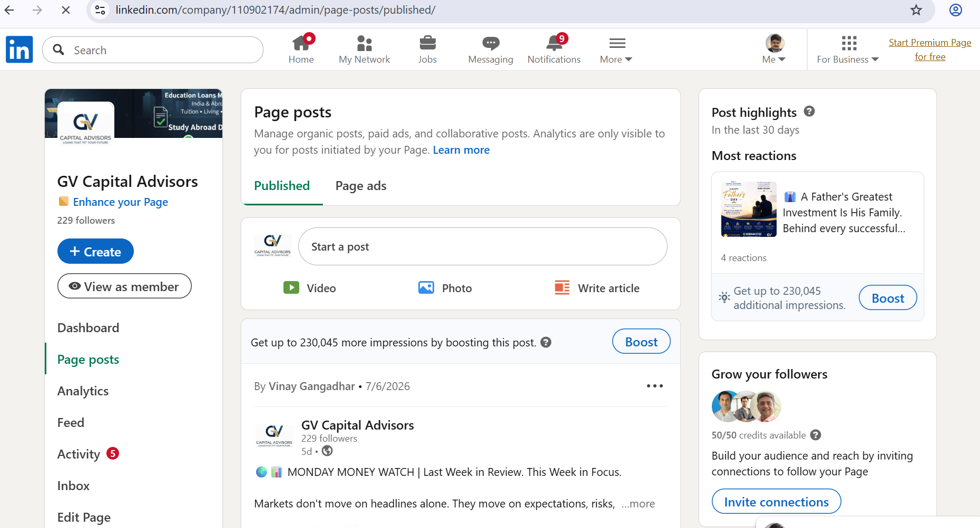
Task: Click Start a post field
Action: pyautogui.click(x=483, y=246)
